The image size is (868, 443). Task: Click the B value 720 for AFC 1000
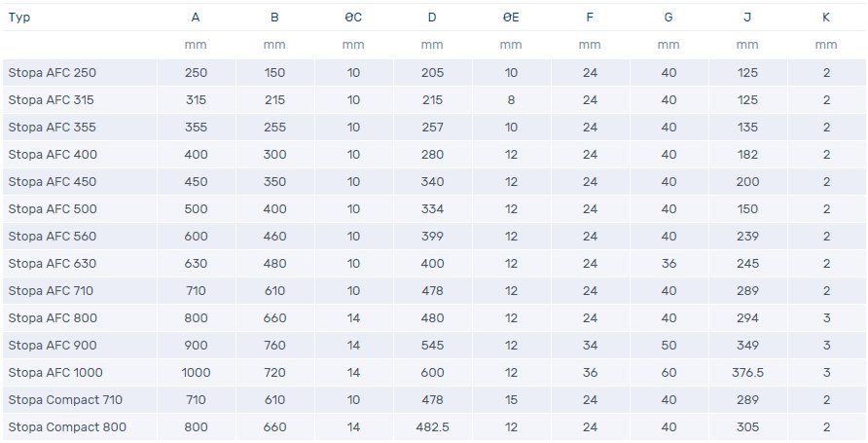pyautogui.click(x=274, y=372)
